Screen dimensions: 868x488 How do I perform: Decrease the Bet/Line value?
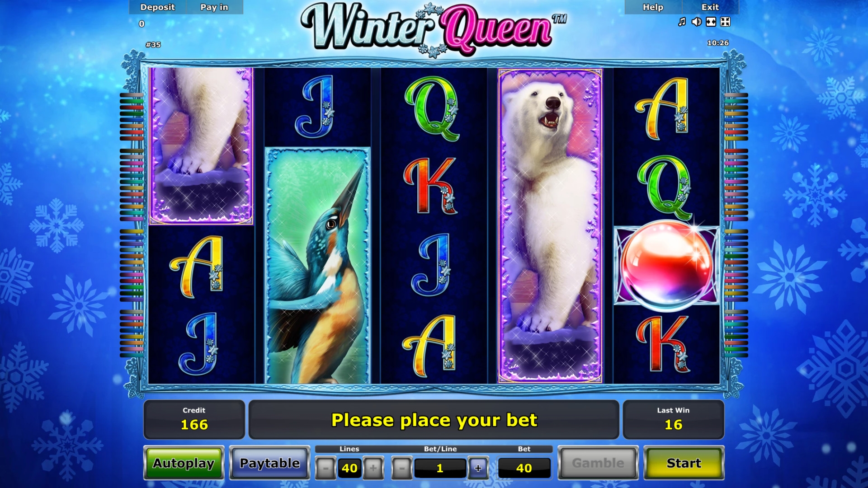402,468
